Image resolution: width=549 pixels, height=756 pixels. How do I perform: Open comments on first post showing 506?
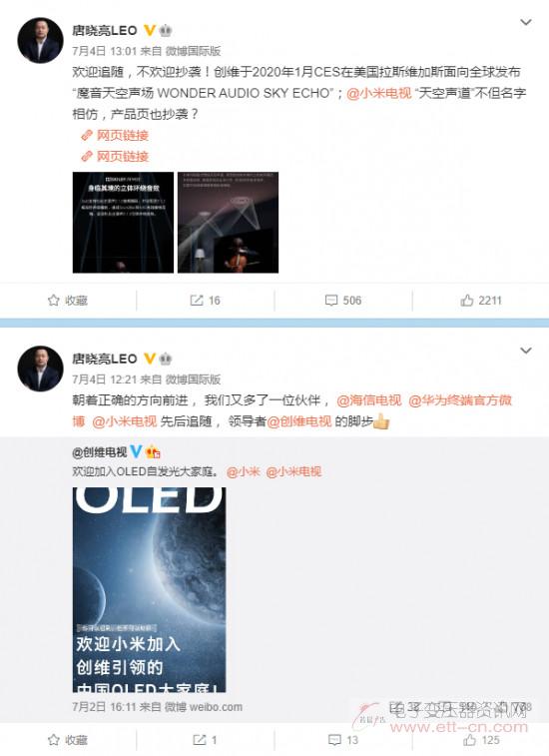click(342, 301)
